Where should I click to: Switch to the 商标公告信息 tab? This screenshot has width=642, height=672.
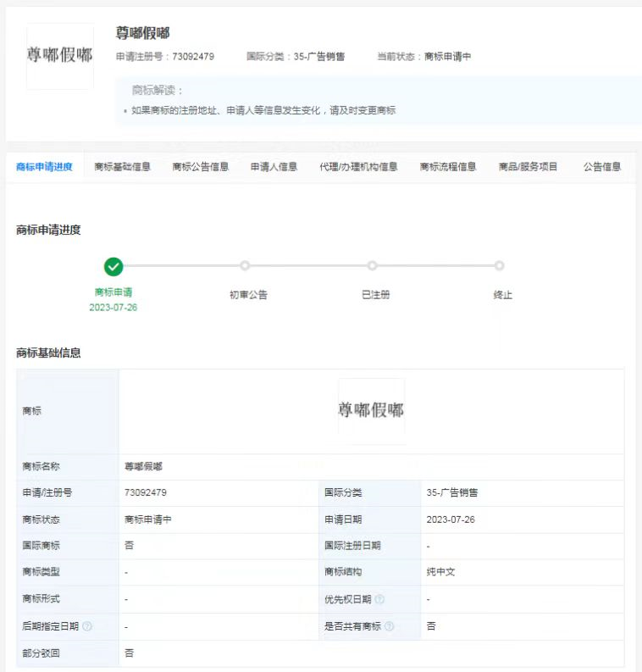click(201, 167)
